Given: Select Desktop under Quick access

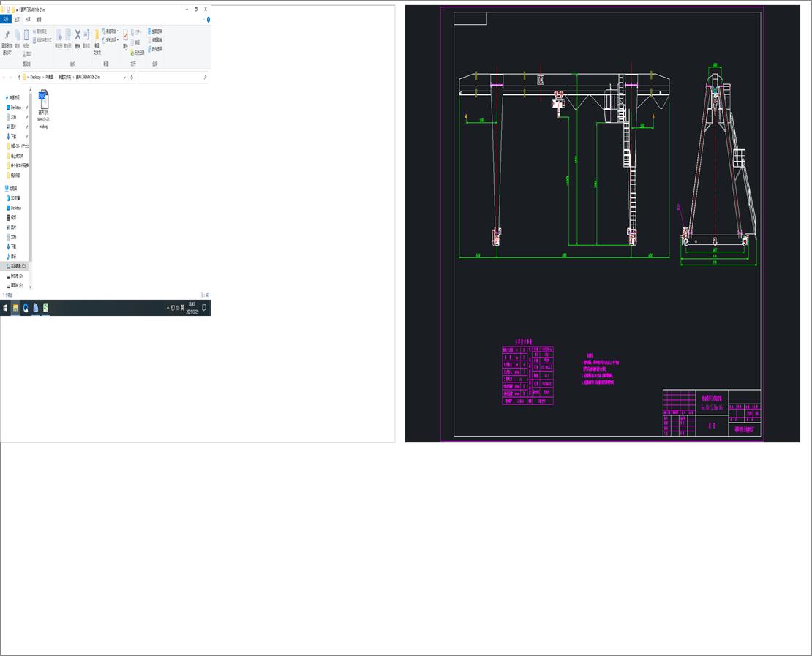Looking at the screenshot, I should 15,108.
